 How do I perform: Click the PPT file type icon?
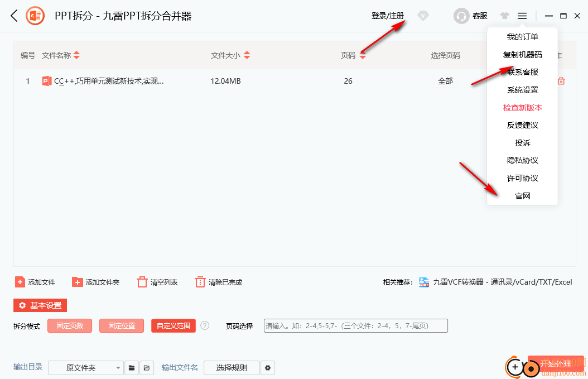tap(47, 81)
